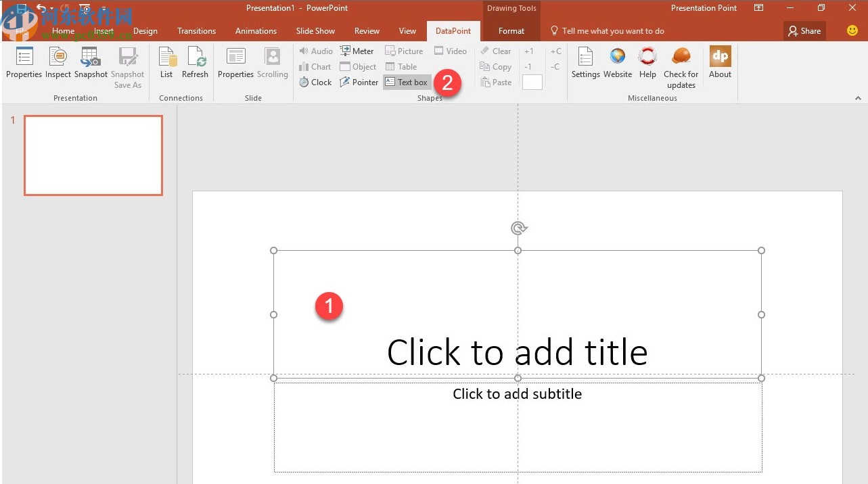Open DataPoint Settings
Viewport: 868px width, 484px height.
coord(585,63)
